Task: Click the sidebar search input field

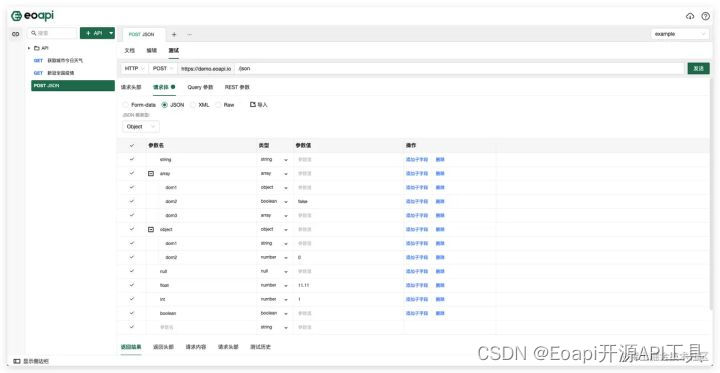Action: pyautogui.click(x=52, y=33)
